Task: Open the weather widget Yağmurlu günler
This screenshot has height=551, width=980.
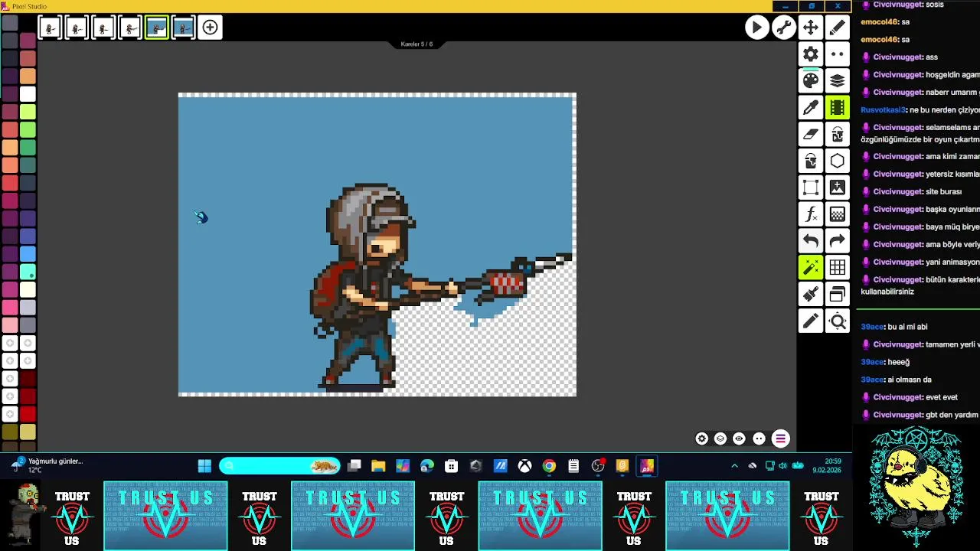Action: pos(47,465)
